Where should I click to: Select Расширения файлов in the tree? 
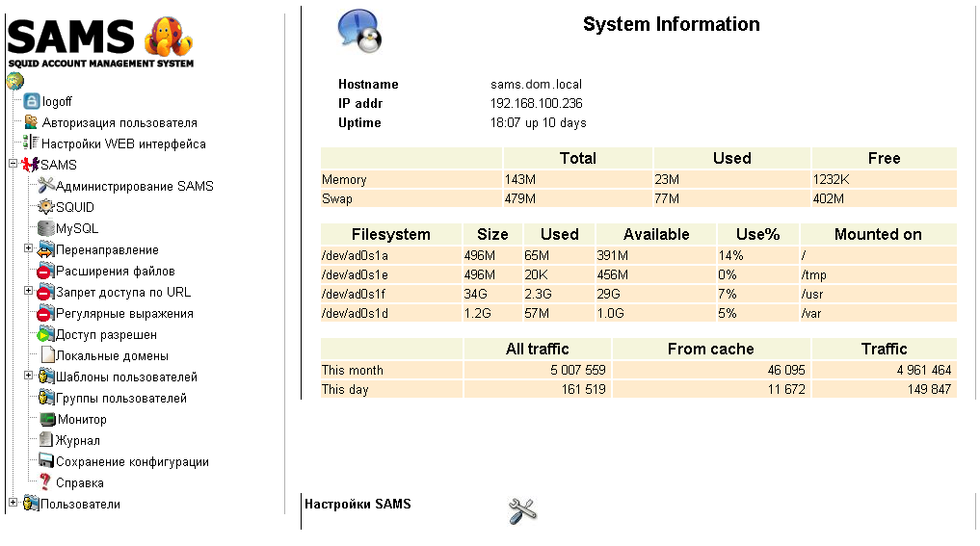tap(115, 272)
